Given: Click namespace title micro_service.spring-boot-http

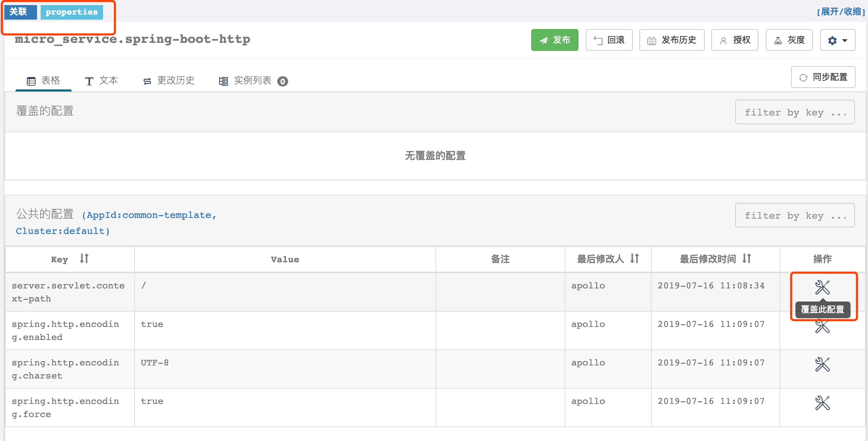Looking at the screenshot, I should (x=132, y=39).
